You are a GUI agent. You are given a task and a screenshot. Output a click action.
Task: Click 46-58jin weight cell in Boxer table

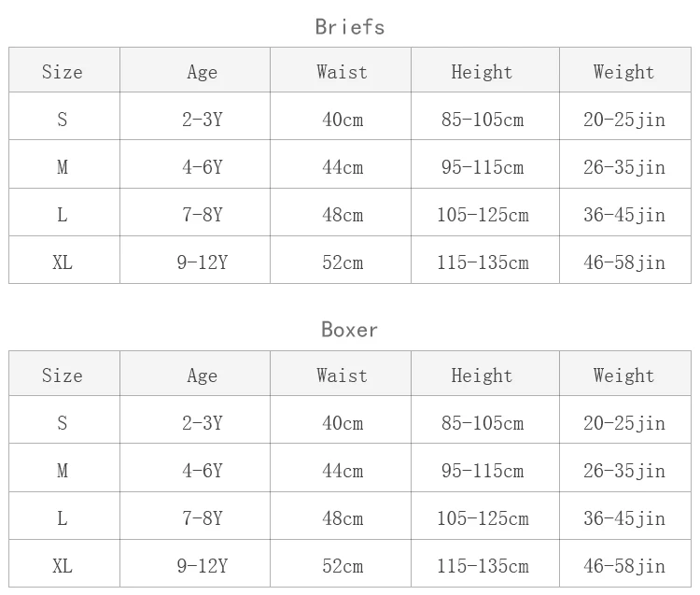click(x=625, y=564)
